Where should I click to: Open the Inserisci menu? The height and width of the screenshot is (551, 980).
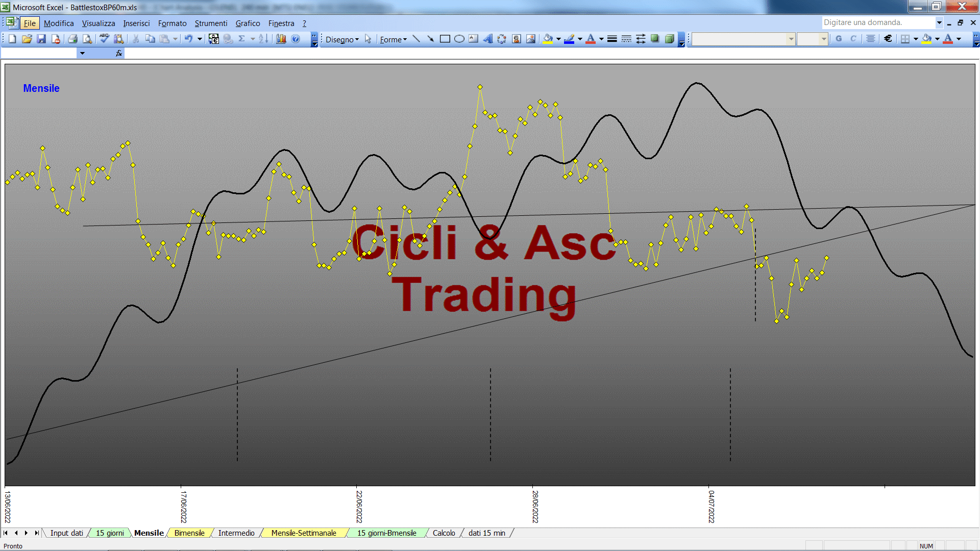tap(136, 23)
